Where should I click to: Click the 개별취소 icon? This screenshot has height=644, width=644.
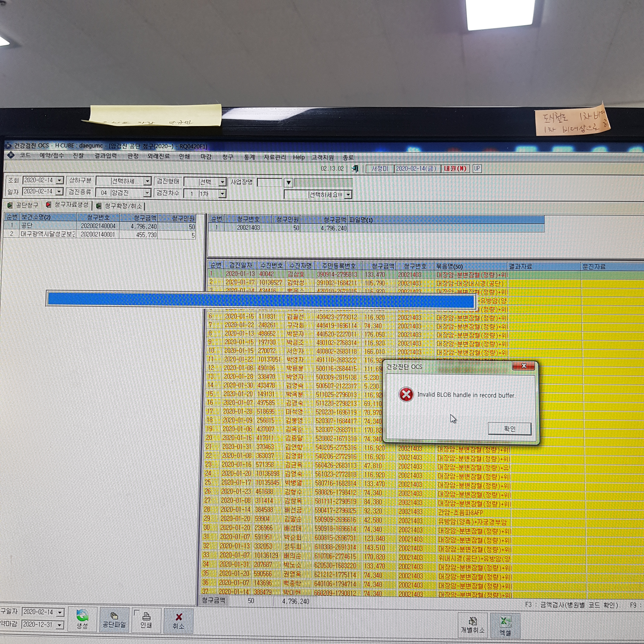[x=473, y=621]
